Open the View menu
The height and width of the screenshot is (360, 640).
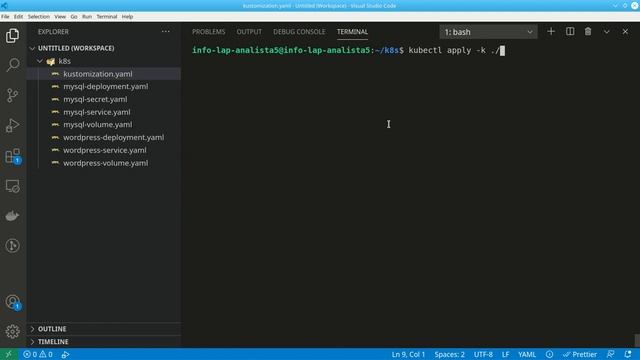coord(60,17)
